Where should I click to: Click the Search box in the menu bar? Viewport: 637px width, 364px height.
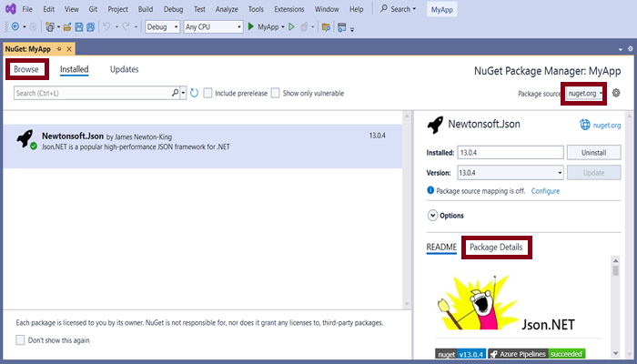click(399, 9)
